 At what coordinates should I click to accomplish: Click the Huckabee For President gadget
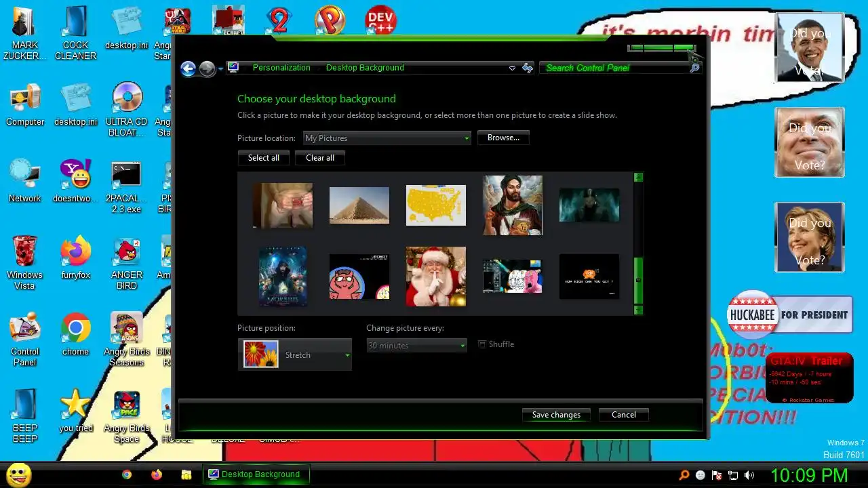pos(789,314)
